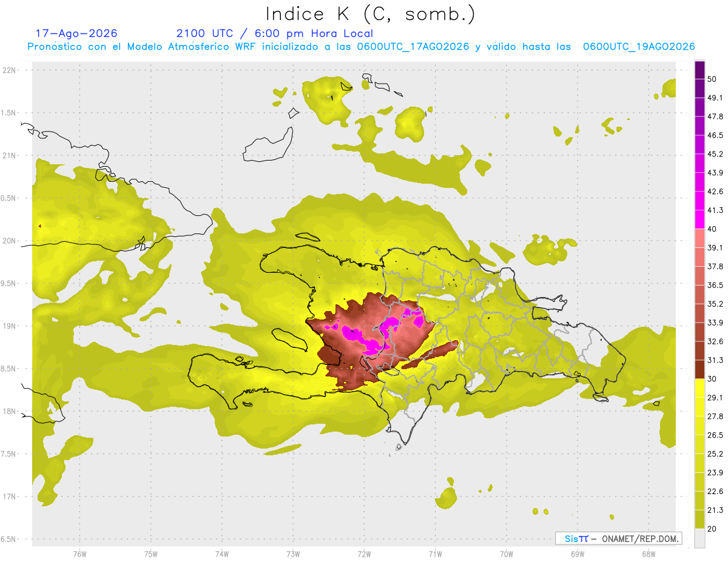This screenshot has width=728, height=562.
Task: Select the date label '17-Ago-2026'
Action: pos(76,33)
